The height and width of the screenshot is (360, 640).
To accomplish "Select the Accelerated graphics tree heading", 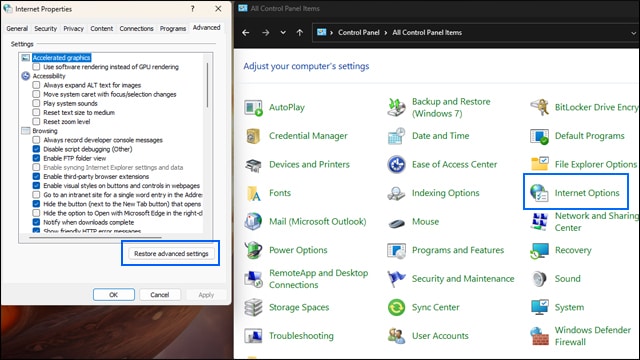I will point(62,58).
